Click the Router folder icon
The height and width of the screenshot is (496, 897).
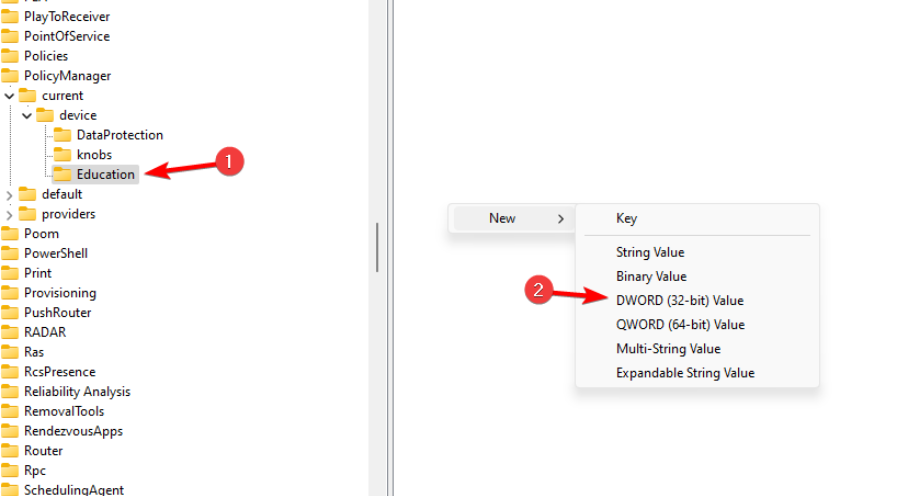(x=10, y=451)
